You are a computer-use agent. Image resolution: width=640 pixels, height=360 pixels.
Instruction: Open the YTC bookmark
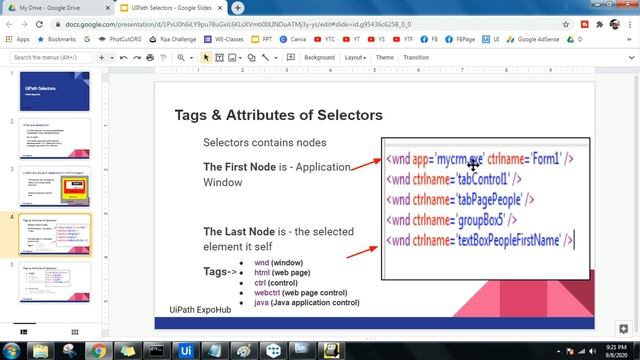tap(324, 39)
